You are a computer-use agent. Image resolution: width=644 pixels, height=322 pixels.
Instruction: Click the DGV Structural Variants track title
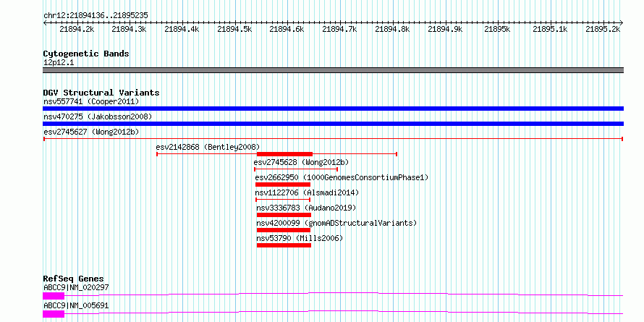(101, 93)
